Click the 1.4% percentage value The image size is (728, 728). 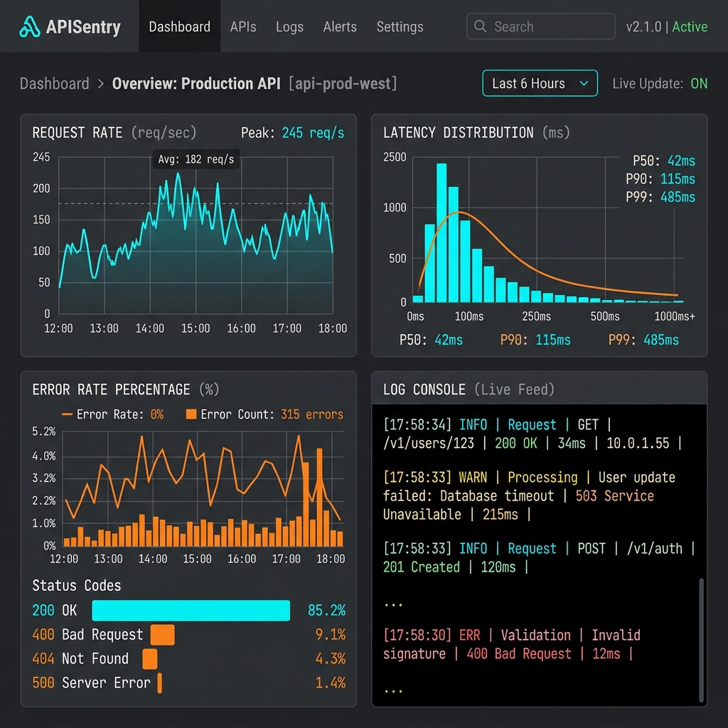pyautogui.click(x=331, y=683)
